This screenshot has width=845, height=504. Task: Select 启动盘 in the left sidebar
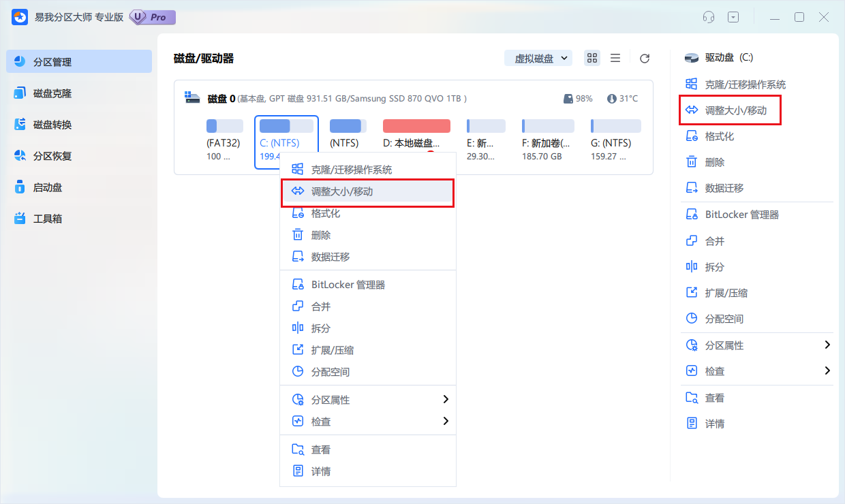click(x=47, y=187)
